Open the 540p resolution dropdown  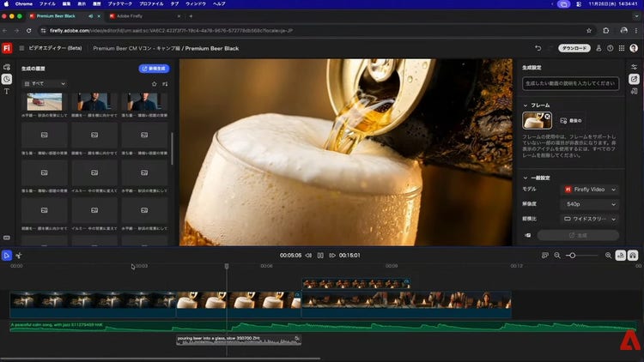tap(590, 204)
